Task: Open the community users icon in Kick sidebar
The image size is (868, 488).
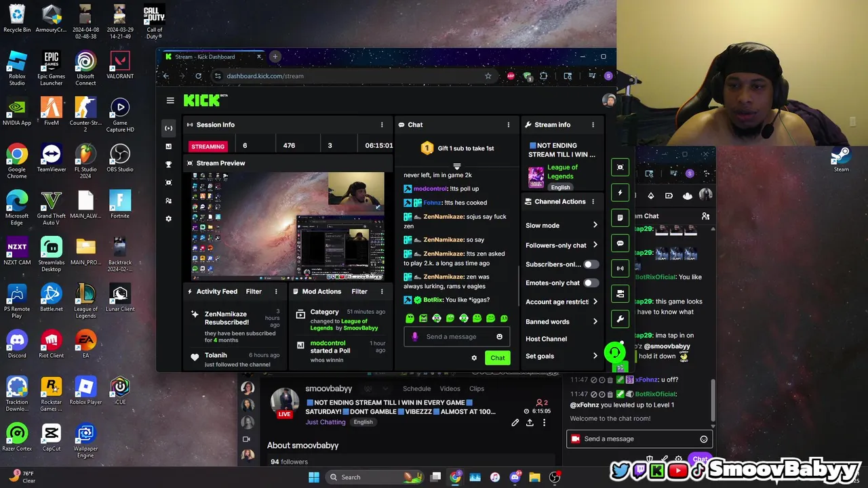Action: click(x=169, y=201)
